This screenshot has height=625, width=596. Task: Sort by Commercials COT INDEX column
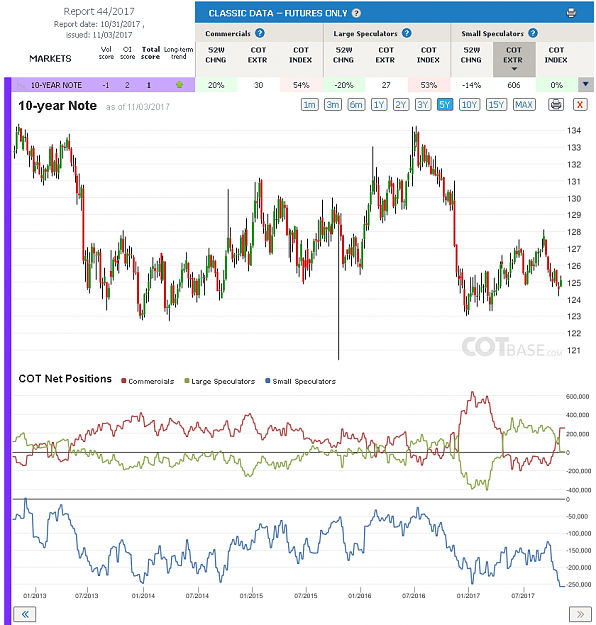[x=301, y=55]
